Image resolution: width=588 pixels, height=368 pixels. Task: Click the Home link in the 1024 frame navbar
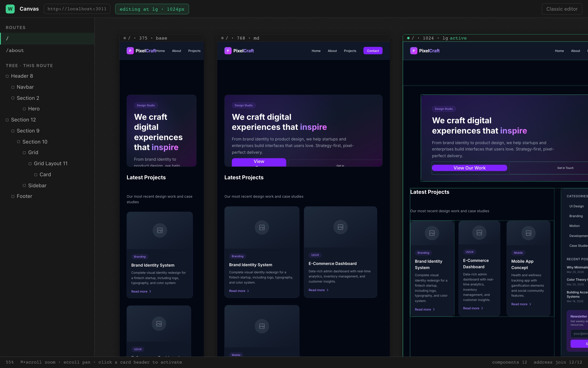559,51
